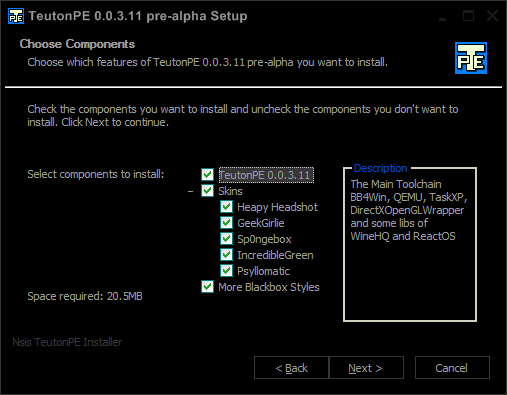This screenshot has width=507, height=395.
Task: Toggle the Skins group checkbox
Action: 207,191
